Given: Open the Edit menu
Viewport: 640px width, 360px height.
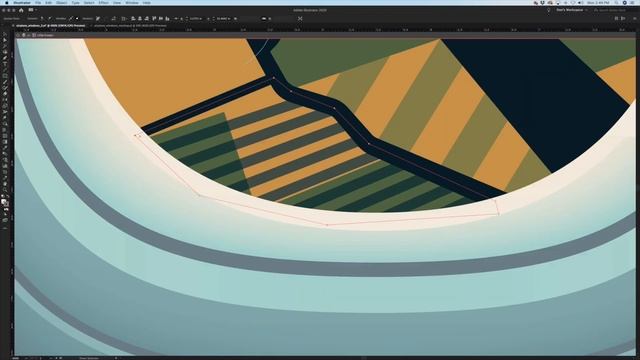Looking at the screenshot, I should [49, 2].
